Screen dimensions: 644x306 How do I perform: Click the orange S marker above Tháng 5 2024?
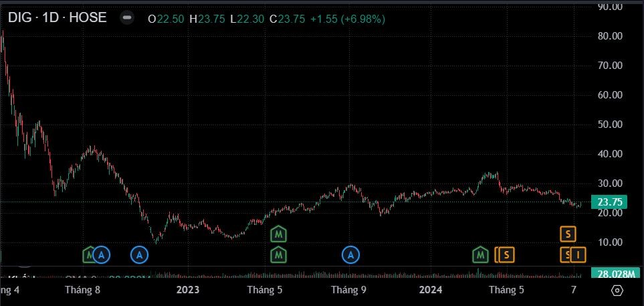(508, 254)
